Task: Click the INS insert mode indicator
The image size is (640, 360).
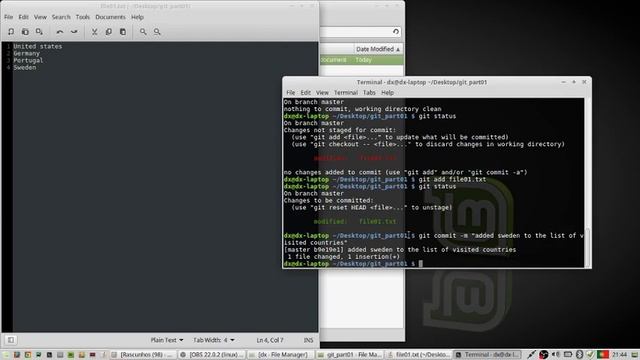Action: [x=309, y=340]
